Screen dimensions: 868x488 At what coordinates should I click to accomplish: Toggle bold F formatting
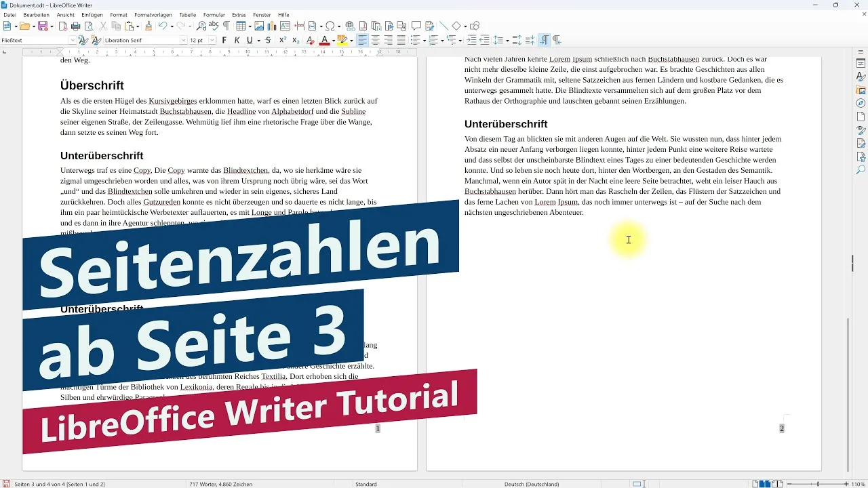pos(224,40)
